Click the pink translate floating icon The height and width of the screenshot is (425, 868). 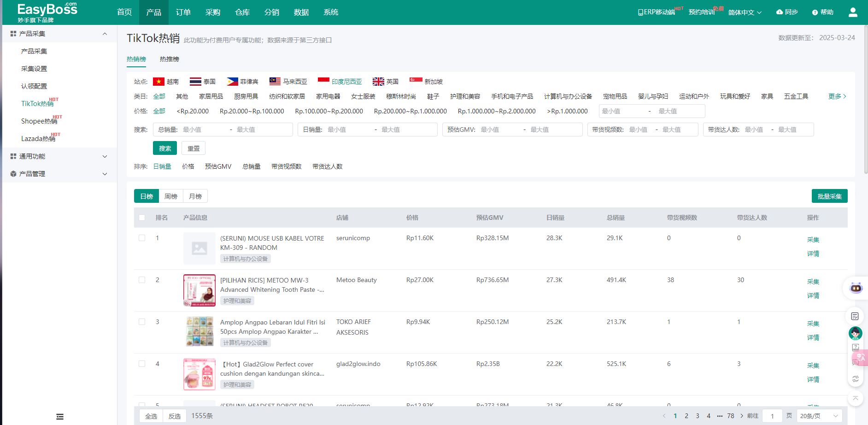860,357
